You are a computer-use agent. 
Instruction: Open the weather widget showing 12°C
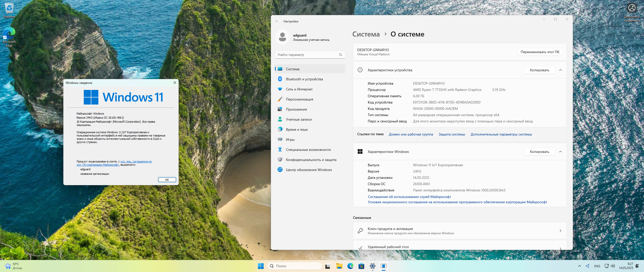(14, 266)
